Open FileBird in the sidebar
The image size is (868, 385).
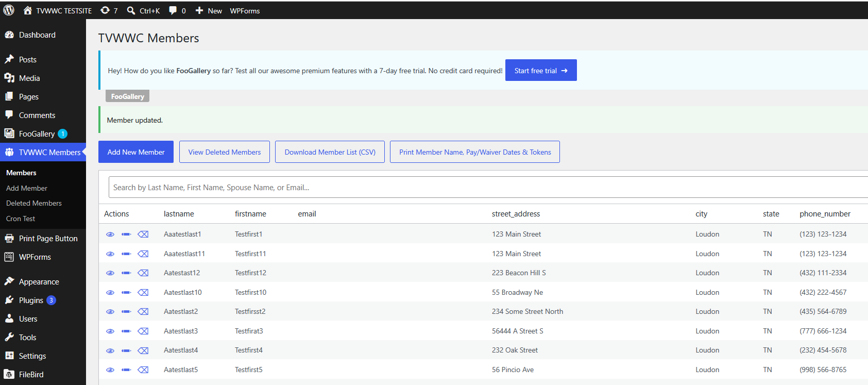click(x=43, y=375)
